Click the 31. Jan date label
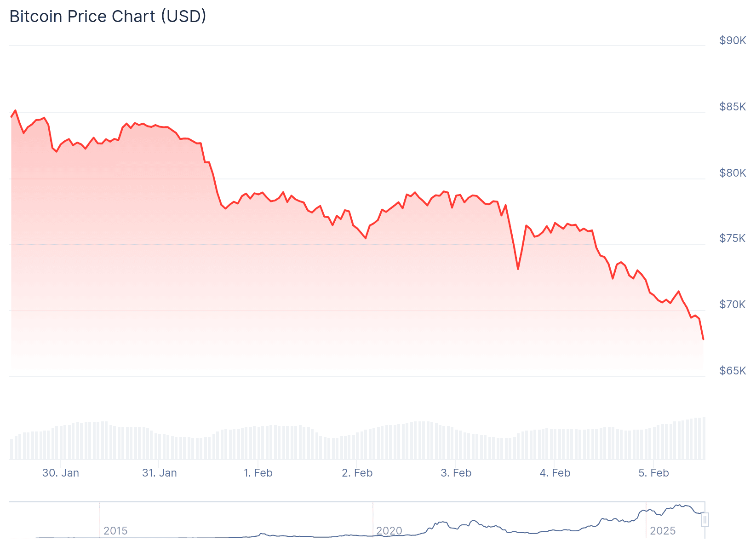Image resolution: width=756 pixels, height=552 pixels. tap(160, 473)
